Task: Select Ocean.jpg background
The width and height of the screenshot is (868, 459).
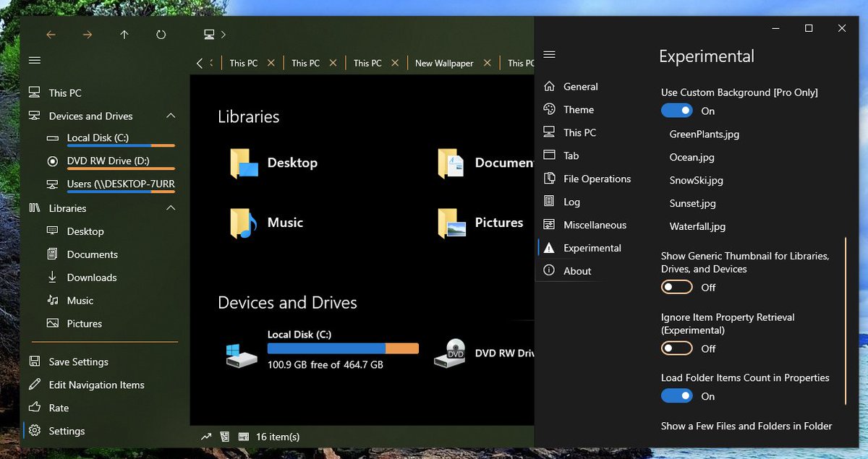Action: pyautogui.click(x=692, y=158)
